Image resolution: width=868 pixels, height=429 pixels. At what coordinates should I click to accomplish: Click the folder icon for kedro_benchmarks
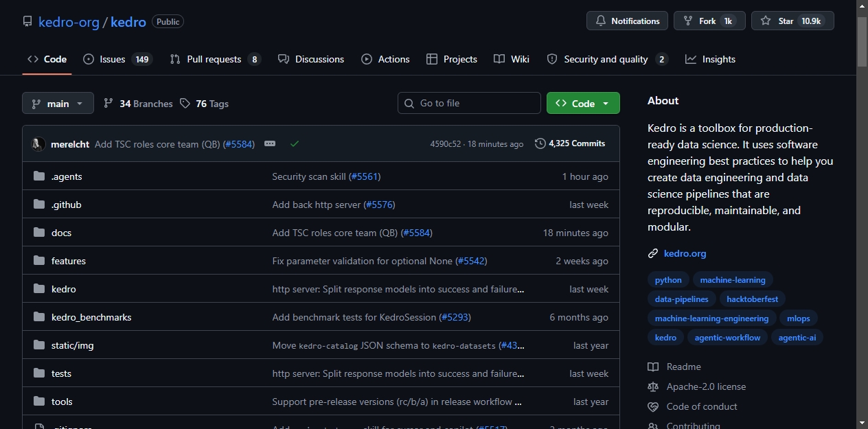click(39, 317)
